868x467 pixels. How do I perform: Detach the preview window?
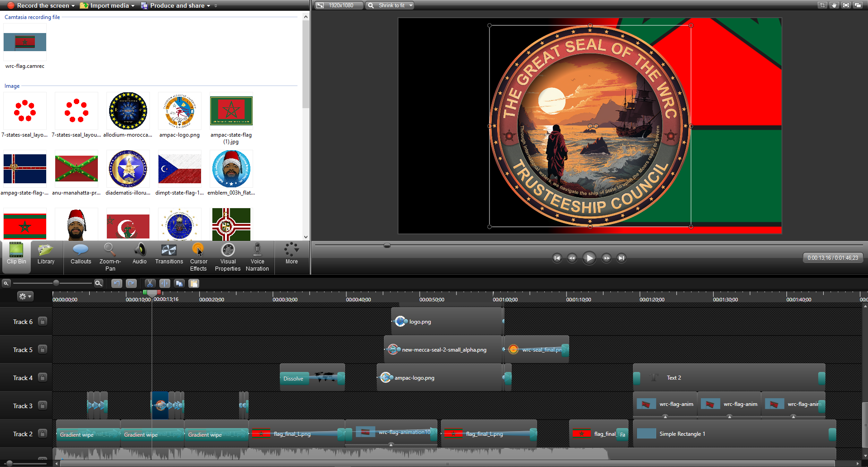coord(858,5)
